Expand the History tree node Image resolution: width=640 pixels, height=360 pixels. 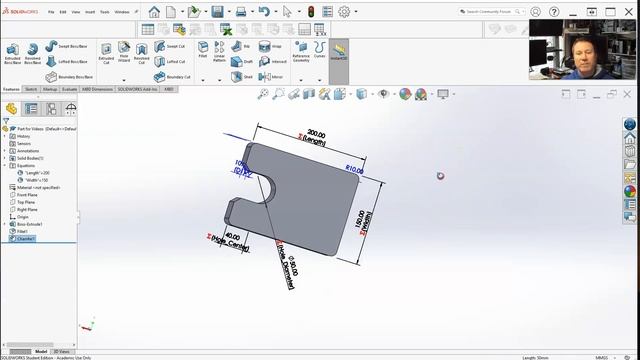click(x=5, y=136)
